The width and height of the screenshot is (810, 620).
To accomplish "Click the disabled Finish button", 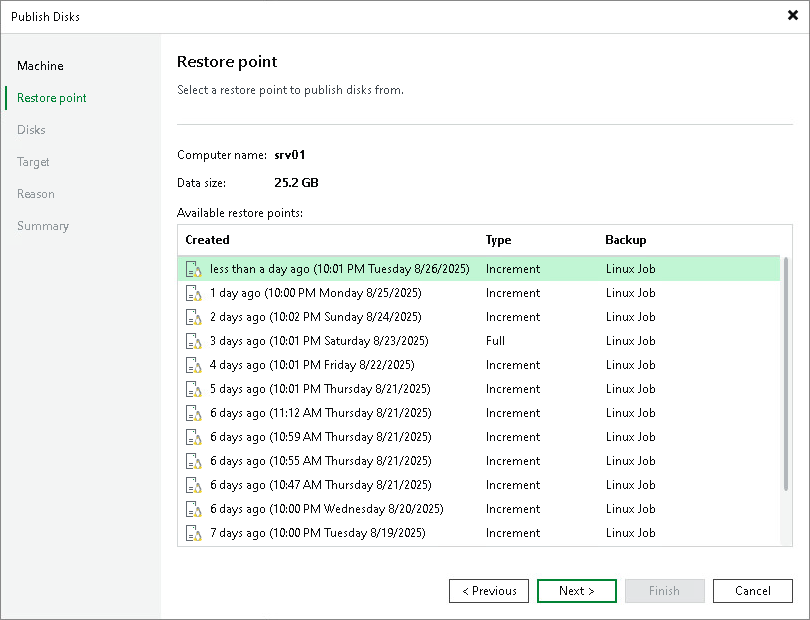I will (x=664, y=591).
